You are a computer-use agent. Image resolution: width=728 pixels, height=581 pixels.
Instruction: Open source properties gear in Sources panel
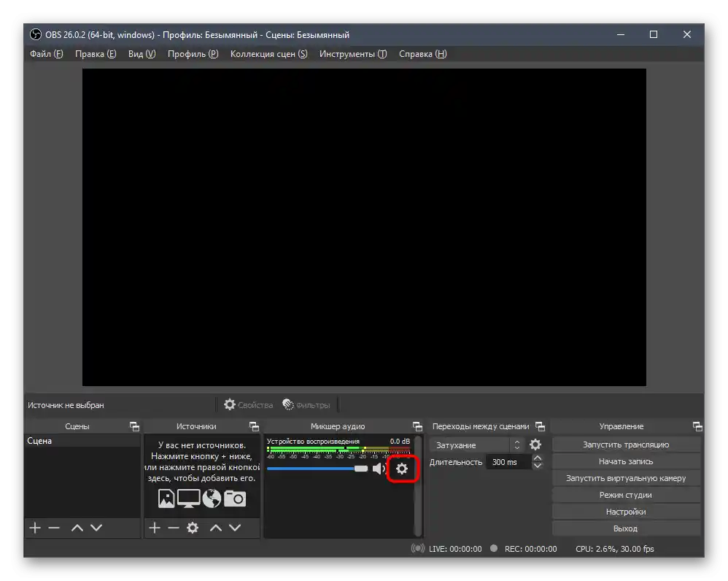[x=193, y=528]
